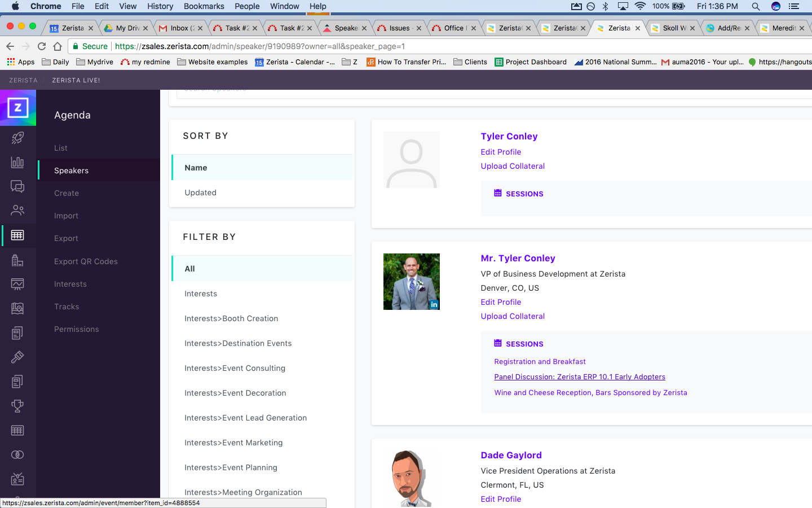Select Speakers in the Agenda menu
Image resolution: width=812 pixels, height=508 pixels.
click(71, 170)
